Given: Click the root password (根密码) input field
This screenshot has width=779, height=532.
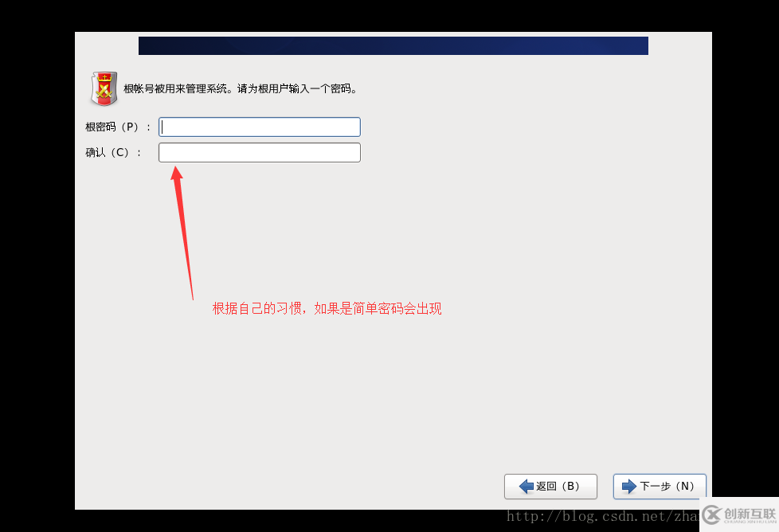Looking at the screenshot, I should click(260, 127).
